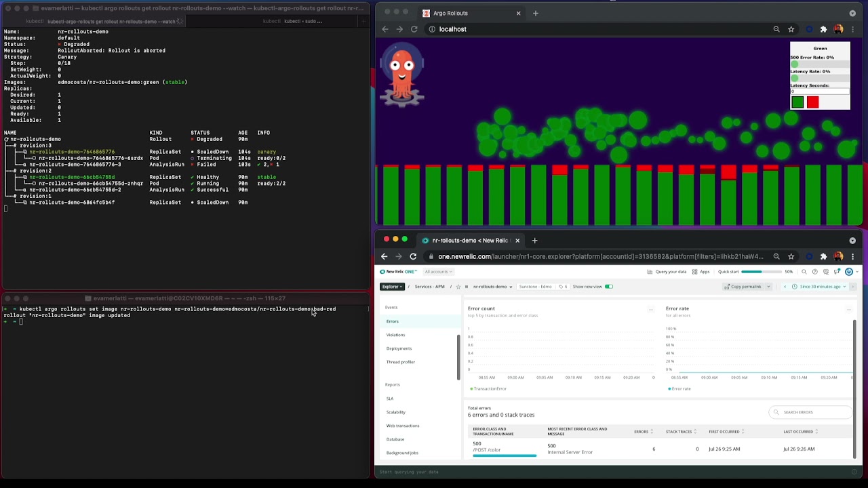Click the Search errors field
Image resolution: width=868 pixels, height=488 pixels.
(x=811, y=412)
